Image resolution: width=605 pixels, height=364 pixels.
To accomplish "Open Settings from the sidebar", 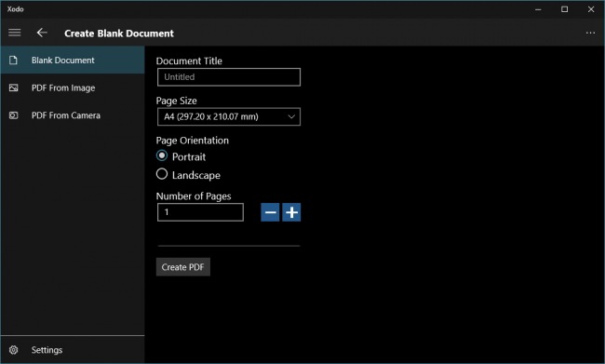I will [73, 350].
